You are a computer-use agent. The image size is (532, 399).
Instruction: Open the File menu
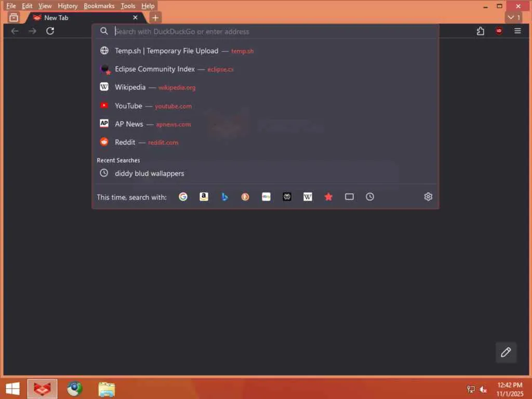point(11,6)
